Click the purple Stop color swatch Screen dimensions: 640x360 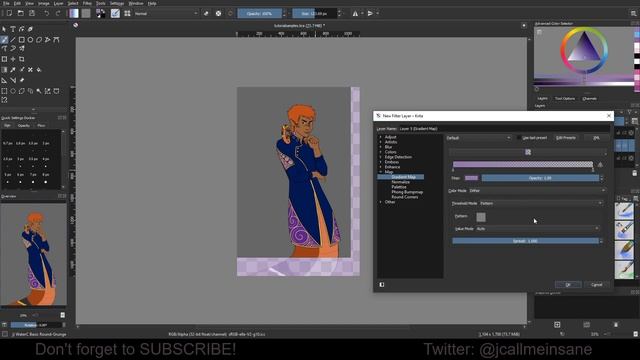coord(471,178)
